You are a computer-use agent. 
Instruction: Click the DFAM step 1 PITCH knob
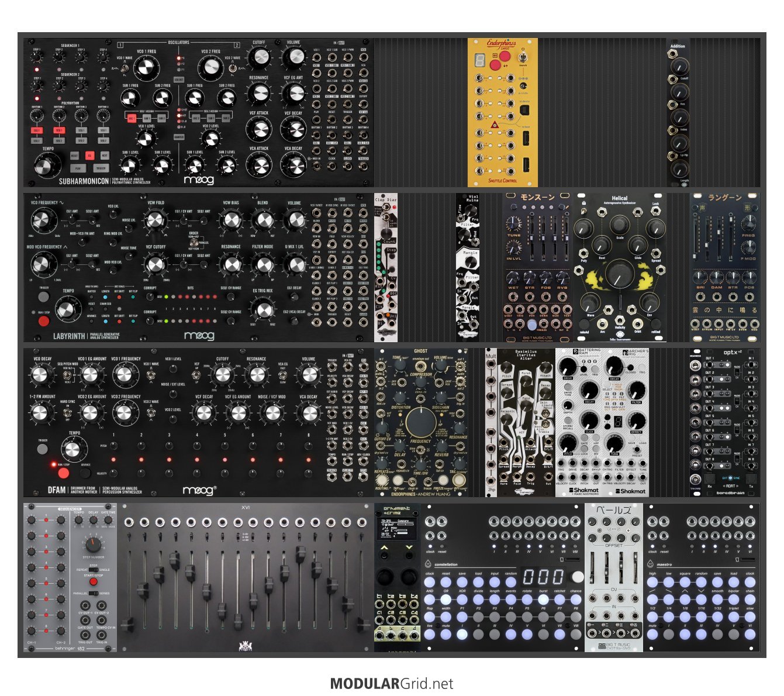coord(113,446)
